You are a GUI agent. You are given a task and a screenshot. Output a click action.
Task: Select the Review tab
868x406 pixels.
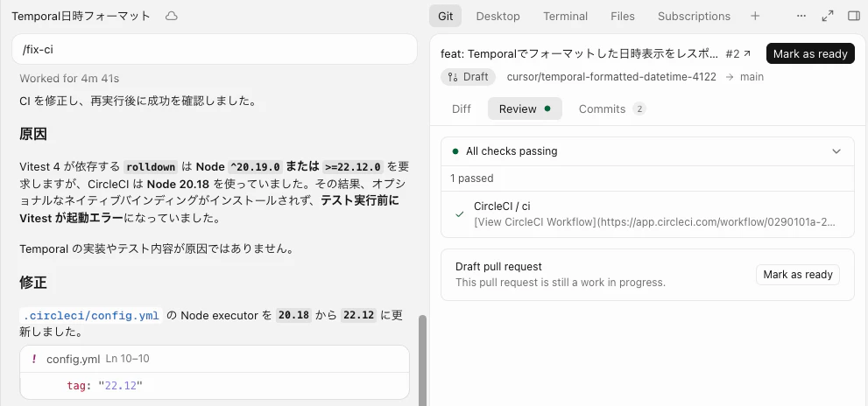click(x=525, y=109)
